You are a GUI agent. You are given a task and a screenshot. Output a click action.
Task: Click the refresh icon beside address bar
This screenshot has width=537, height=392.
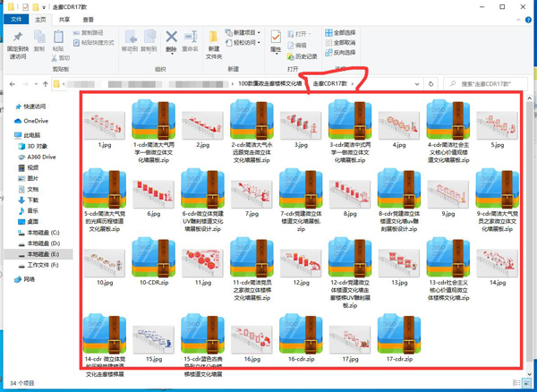[431, 84]
